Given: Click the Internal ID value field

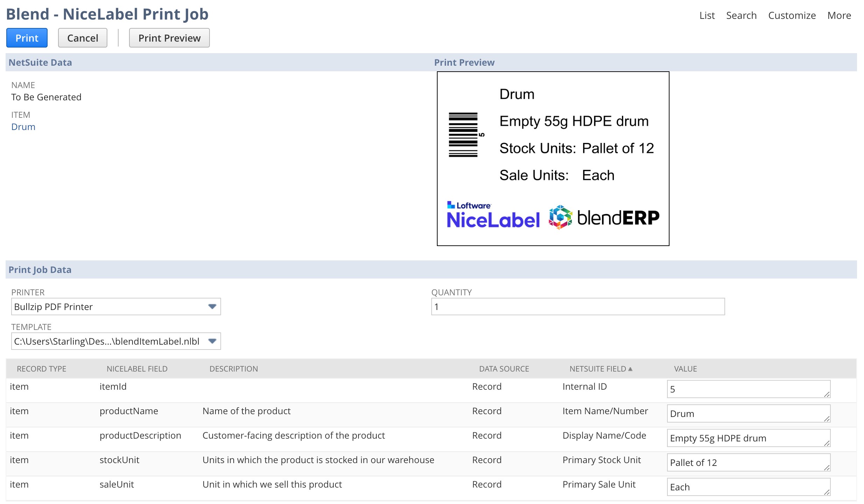Looking at the screenshot, I should click(x=748, y=389).
